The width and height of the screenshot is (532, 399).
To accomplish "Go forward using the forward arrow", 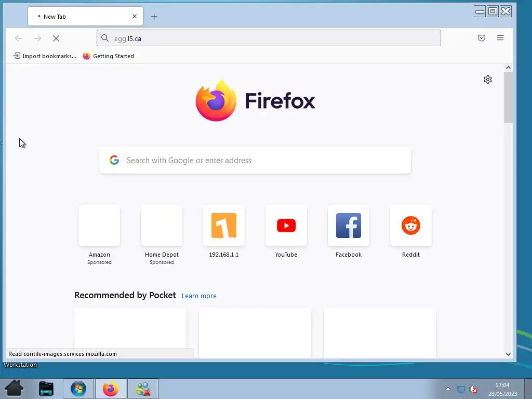I will (37, 38).
